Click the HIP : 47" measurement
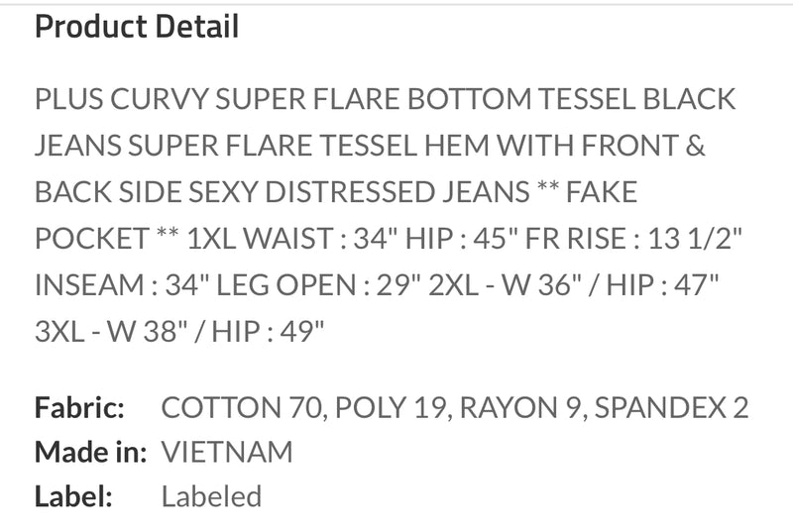 pos(662,284)
